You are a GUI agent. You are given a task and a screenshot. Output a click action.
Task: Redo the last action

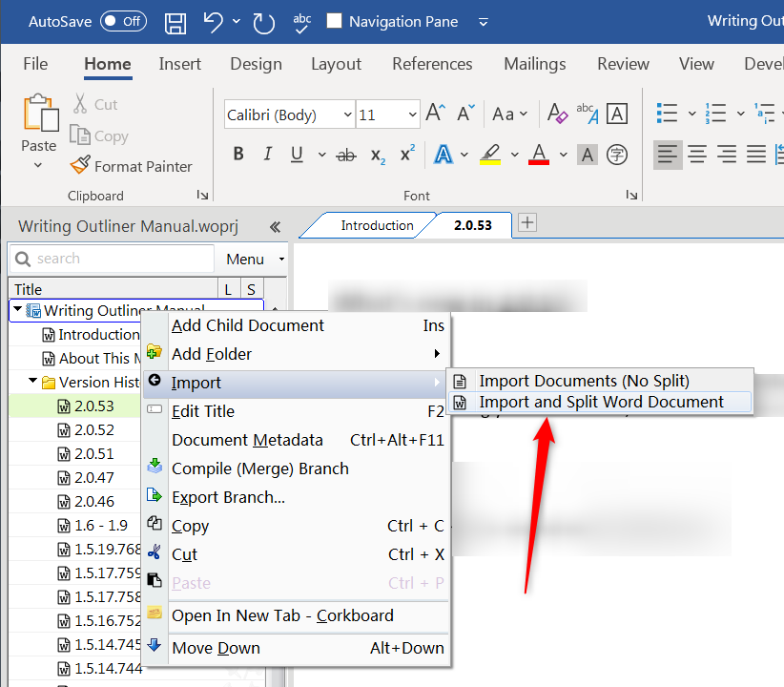point(263,23)
